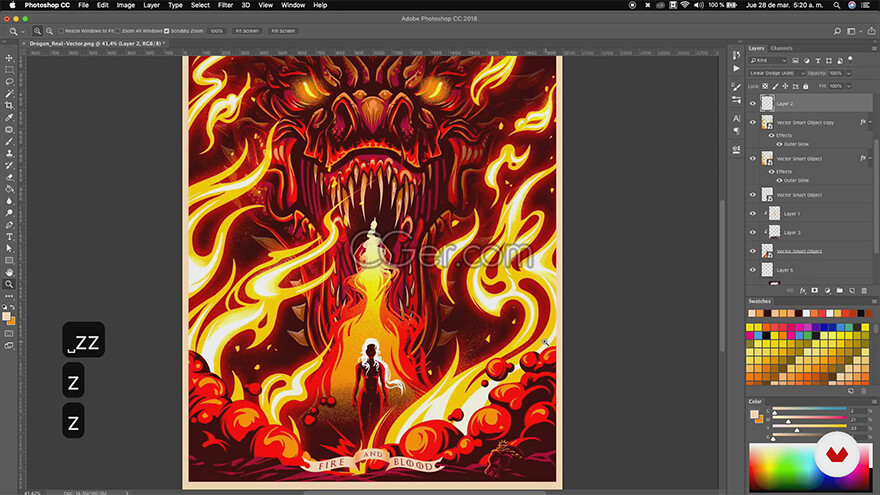Viewport: 880px width, 495px height.
Task: Hide Layer 5 visibility eye
Action: (x=753, y=270)
